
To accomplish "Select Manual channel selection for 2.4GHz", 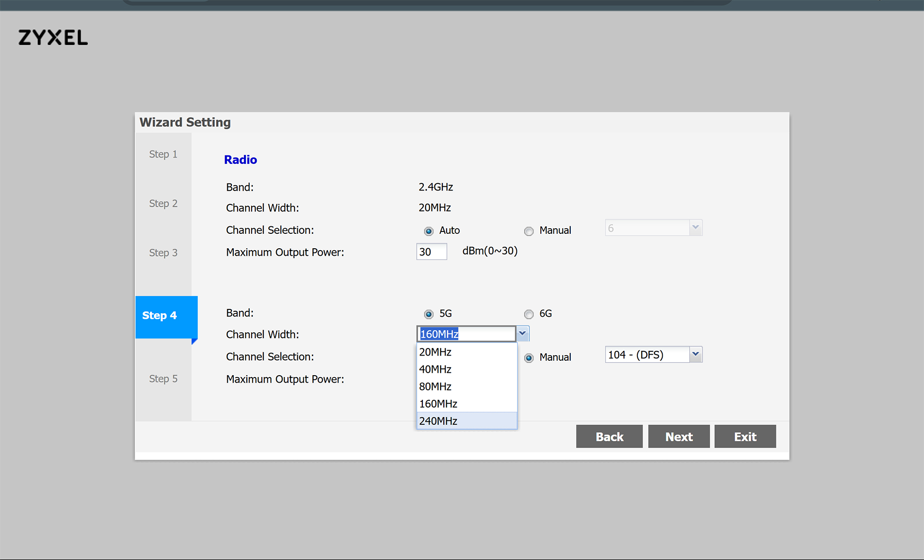I will 529,231.
